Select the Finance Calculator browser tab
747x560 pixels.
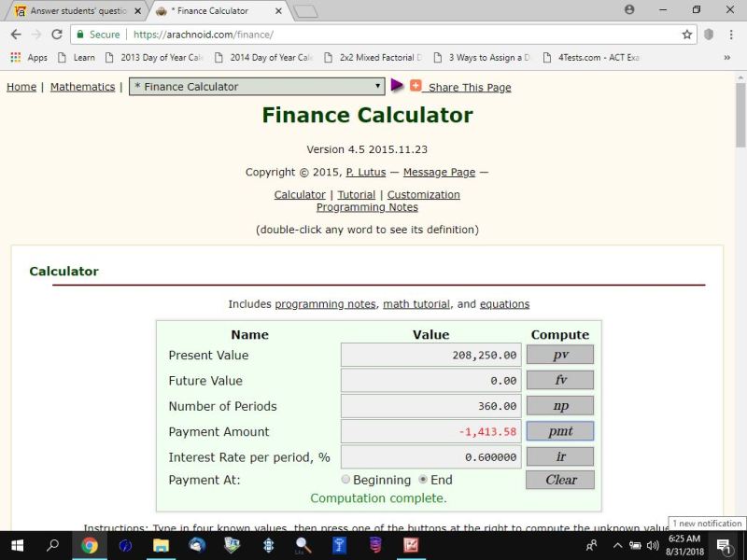click(x=213, y=10)
